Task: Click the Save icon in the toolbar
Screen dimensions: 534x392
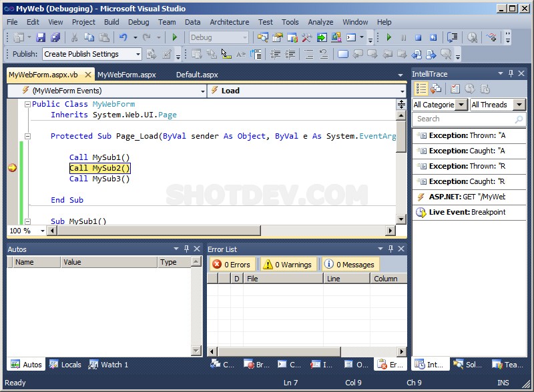Action: [x=41, y=38]
